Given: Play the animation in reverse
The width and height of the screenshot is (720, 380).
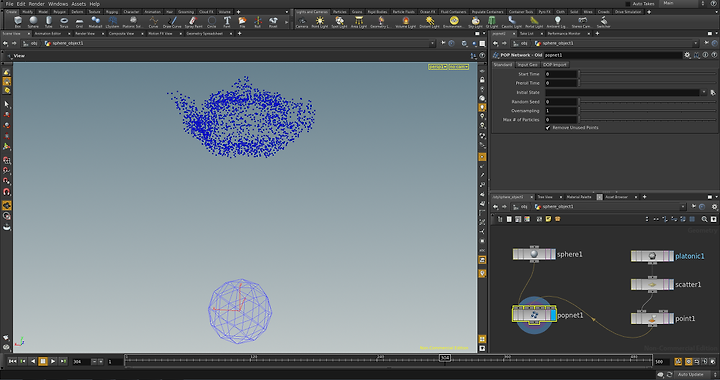Looking at the screenshot, I should coord(33,362).
